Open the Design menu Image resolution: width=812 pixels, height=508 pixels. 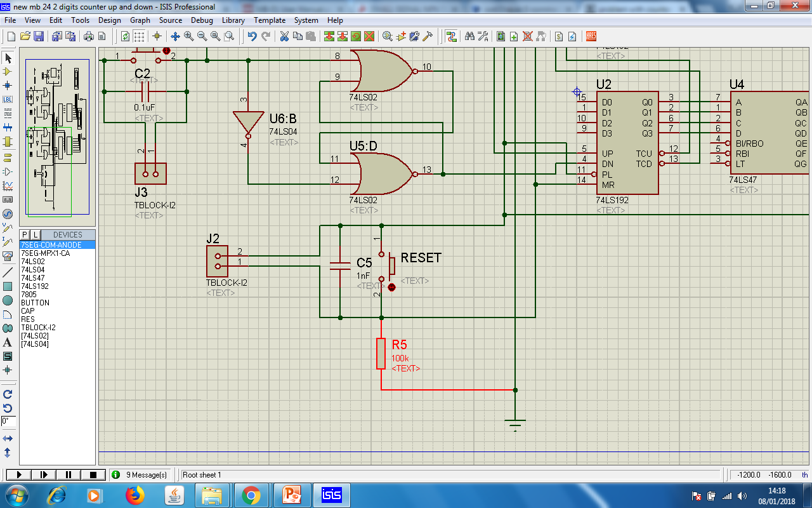[110, 20]
